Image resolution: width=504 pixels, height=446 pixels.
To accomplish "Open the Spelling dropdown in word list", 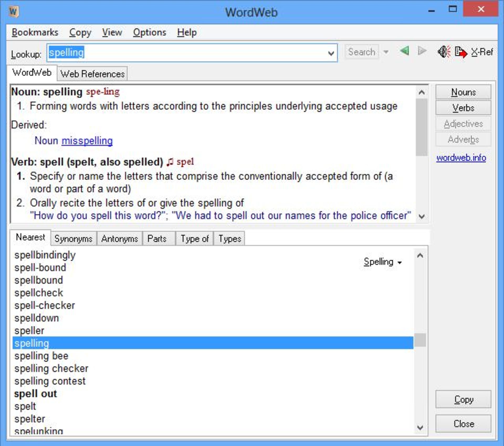I will (x=383, y=262).
